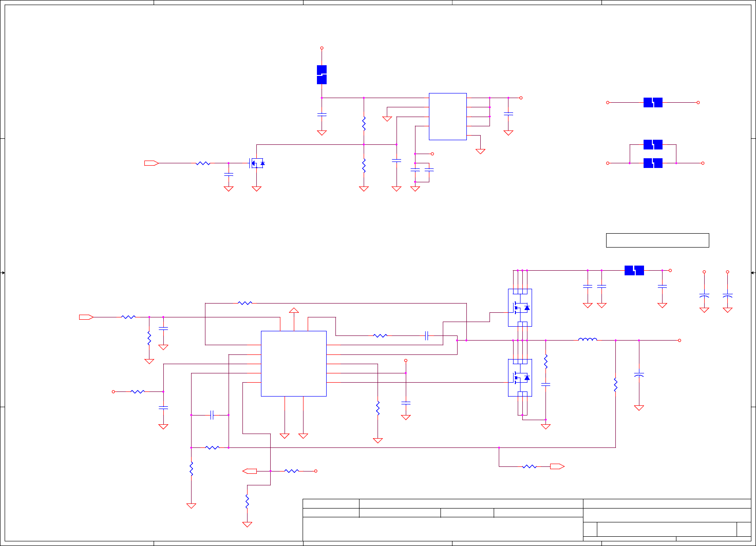Select the vertical feedback resistor below the inductor output
This screenshot has height=546, width=756.
point(615,385)
